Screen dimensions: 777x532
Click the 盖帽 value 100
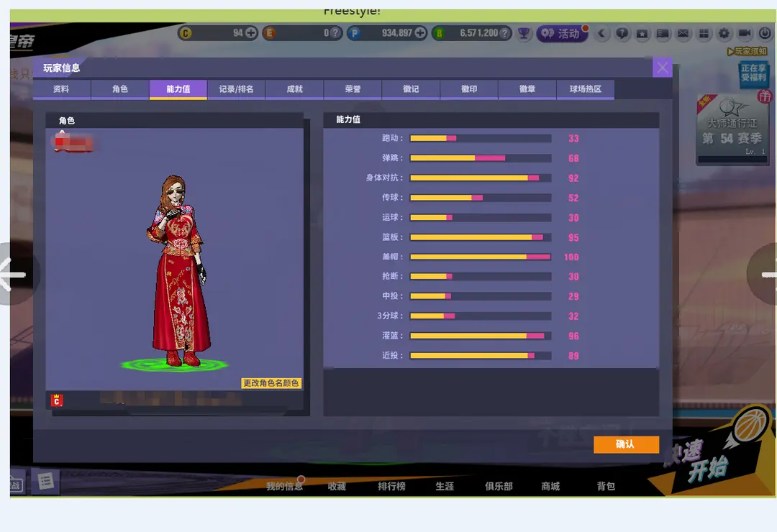pos(571,257)
